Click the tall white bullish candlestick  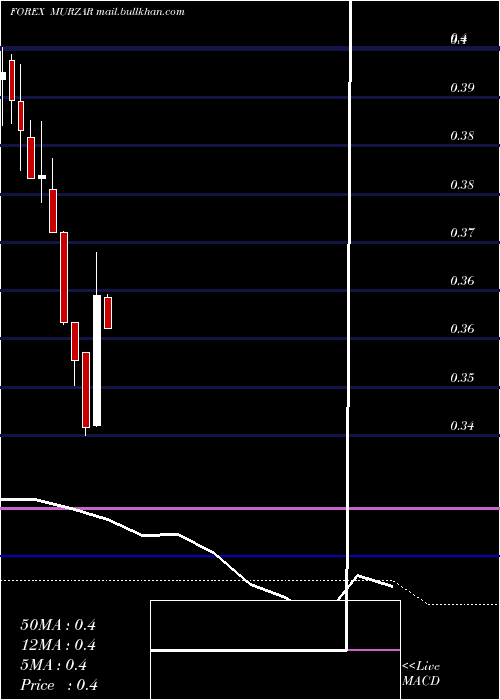(97, 361)
